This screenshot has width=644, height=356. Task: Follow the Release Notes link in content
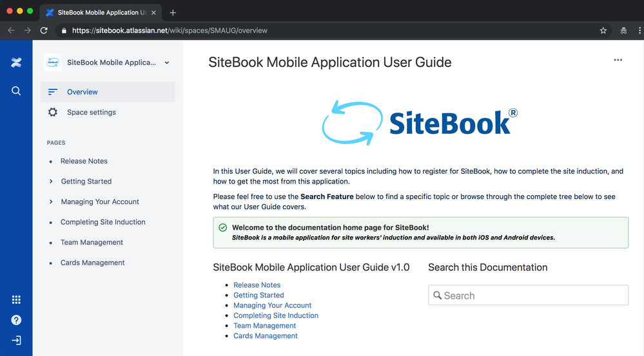(257, 285)
